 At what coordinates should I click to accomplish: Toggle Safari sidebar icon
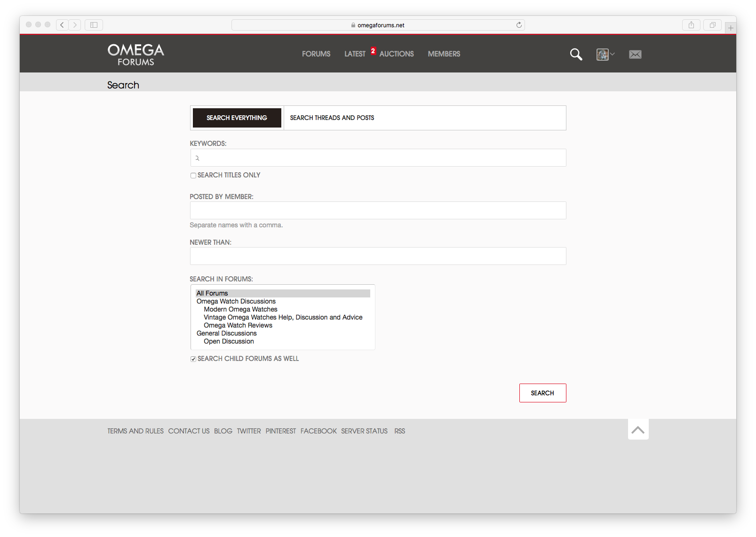(x=94, y=25)
